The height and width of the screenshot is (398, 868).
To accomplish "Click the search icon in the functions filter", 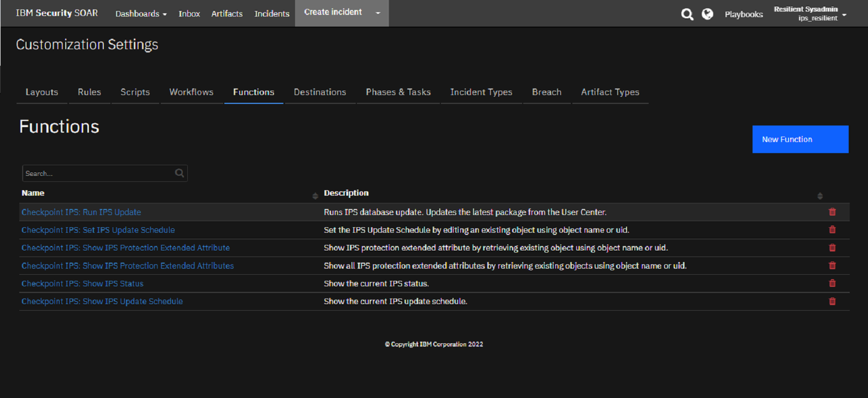I will (x=180, y=173).
